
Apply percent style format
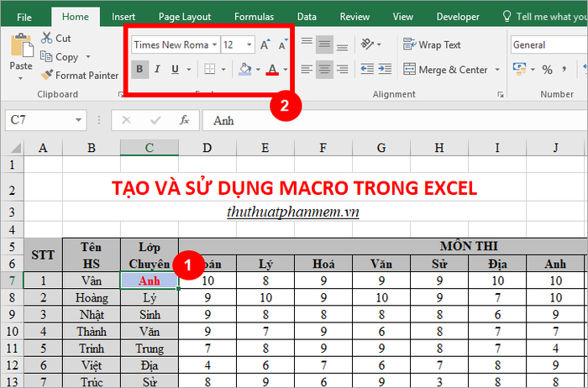point(547,70)
